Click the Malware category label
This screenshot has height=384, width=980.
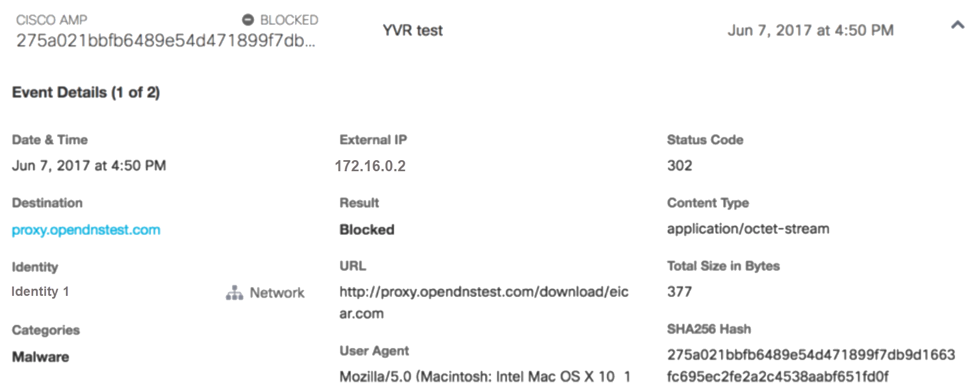click(40, 357)
